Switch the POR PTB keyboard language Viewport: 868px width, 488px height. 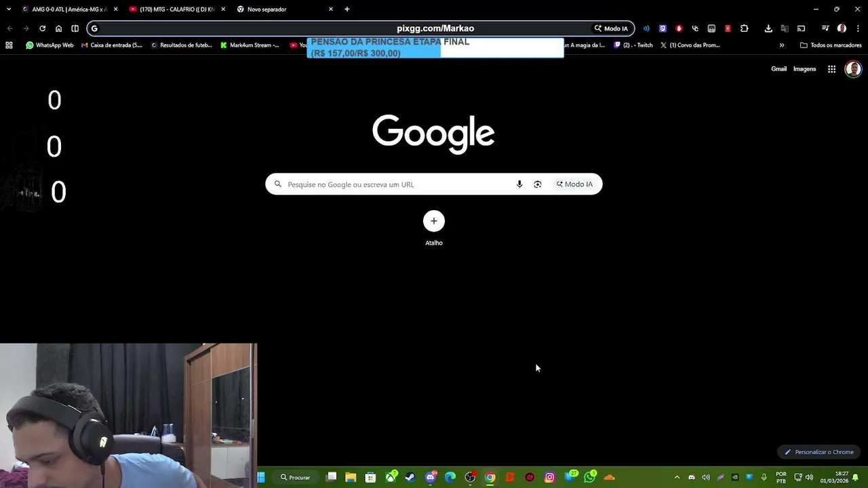pyautogui.click(x=781, y=477)
